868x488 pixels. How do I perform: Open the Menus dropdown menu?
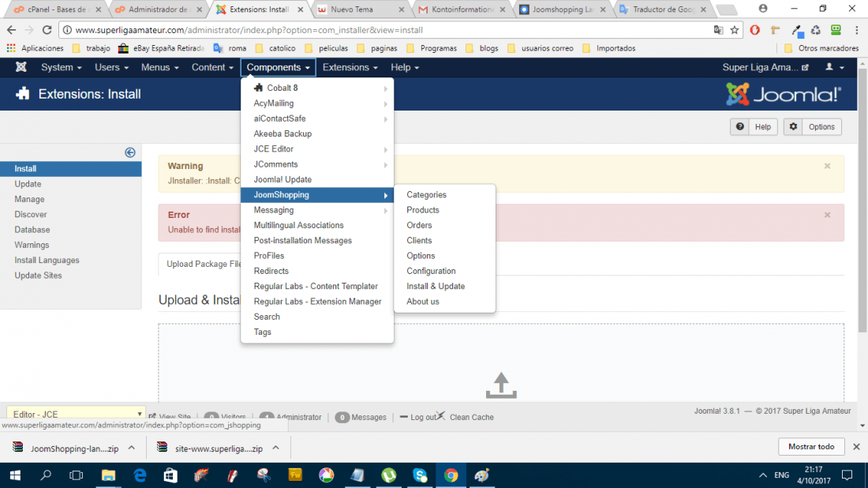click(x=159, y=67)
